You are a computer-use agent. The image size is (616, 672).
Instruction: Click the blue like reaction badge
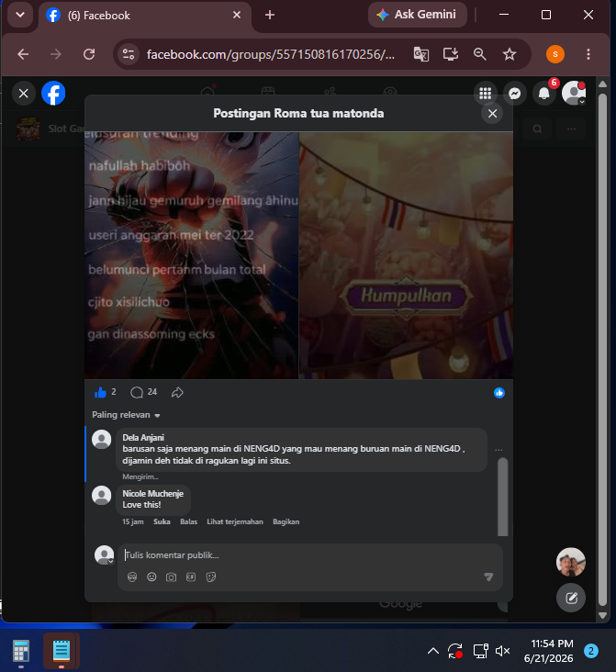coord(499,393)
